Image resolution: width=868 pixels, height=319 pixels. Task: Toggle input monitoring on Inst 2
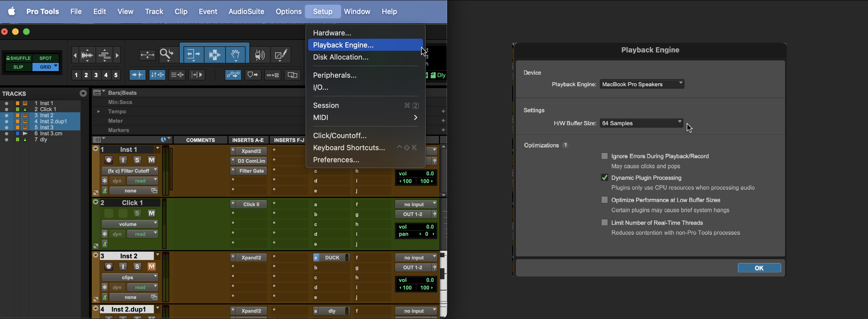coord(123,267)
